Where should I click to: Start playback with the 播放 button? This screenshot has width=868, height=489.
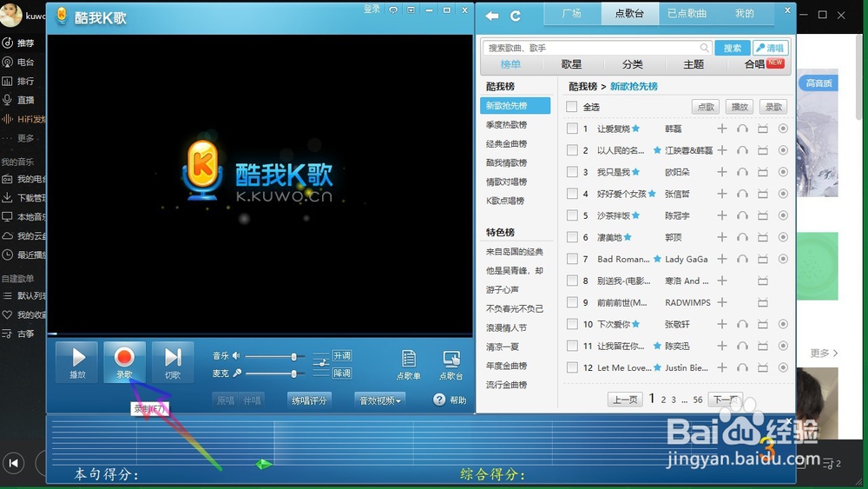point(77,361)
